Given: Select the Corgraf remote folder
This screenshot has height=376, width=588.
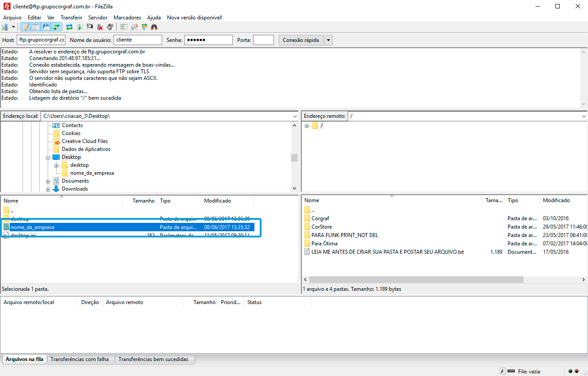Looking at the screenshot, I should point(320,218).
